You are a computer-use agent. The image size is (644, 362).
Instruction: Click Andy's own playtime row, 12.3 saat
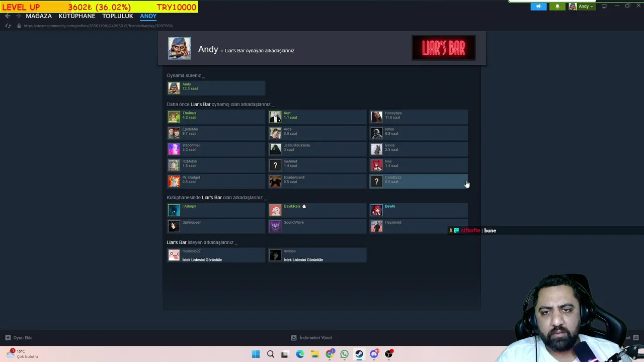(216, 88)
